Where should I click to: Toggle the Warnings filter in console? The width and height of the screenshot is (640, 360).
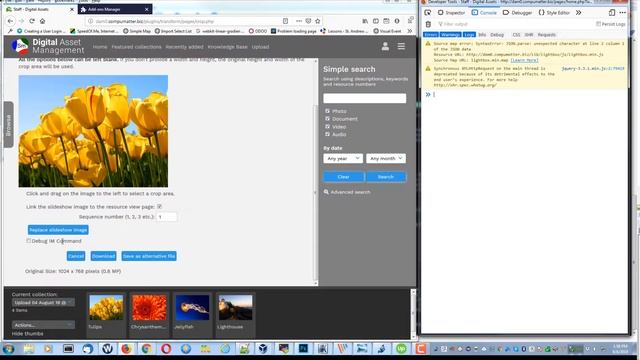click(451, 35)
